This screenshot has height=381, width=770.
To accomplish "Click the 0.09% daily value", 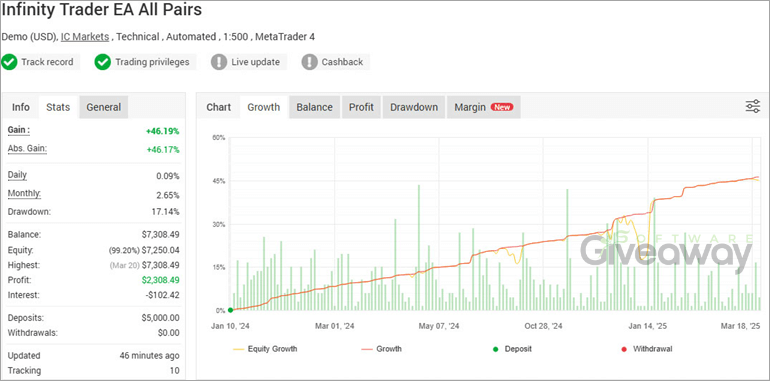I will pos(167,176).
